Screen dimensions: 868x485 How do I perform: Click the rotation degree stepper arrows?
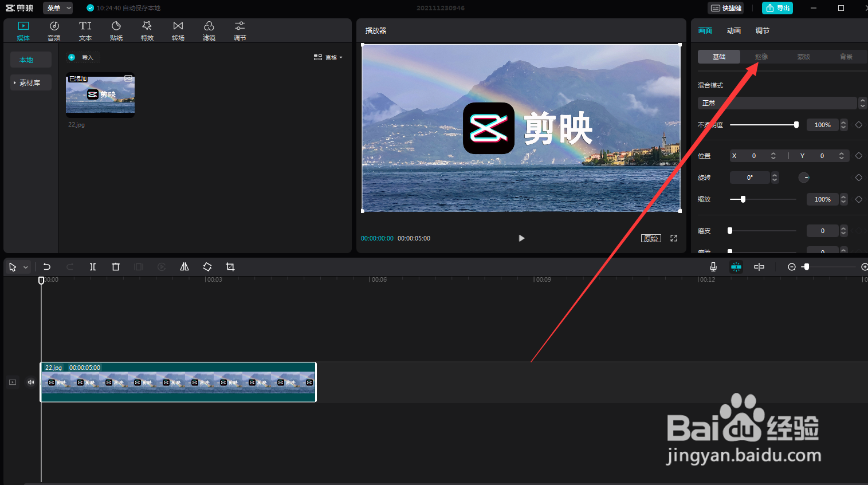(x=775, y=178)
